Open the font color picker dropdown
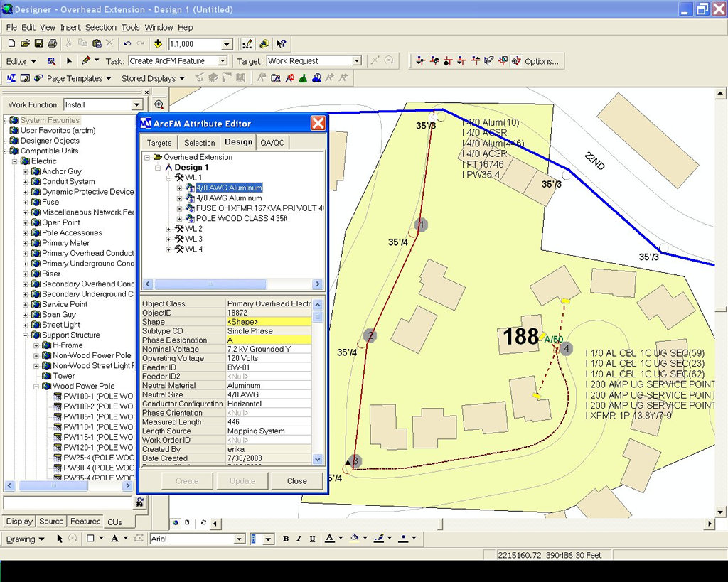 click(341, 539)
